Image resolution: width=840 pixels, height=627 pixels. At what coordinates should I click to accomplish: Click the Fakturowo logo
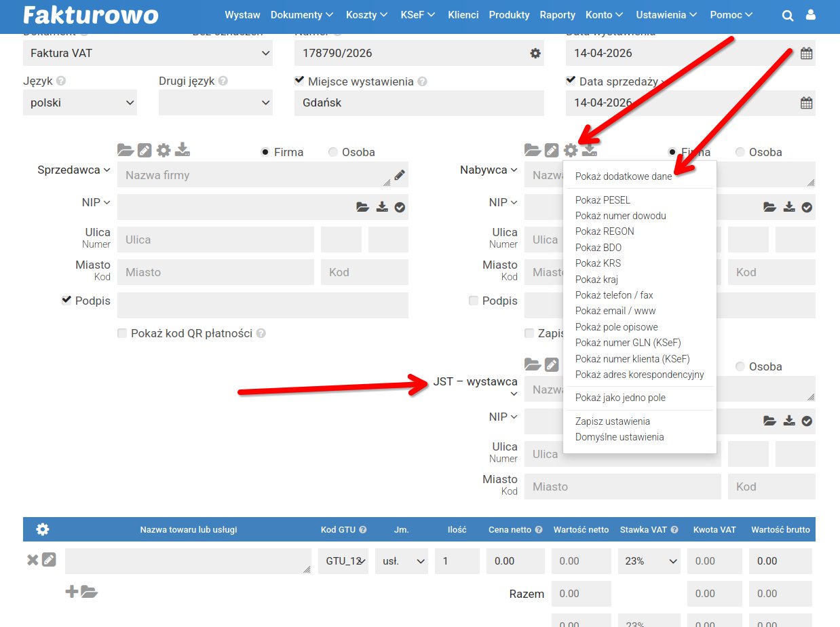click(90, 16)
